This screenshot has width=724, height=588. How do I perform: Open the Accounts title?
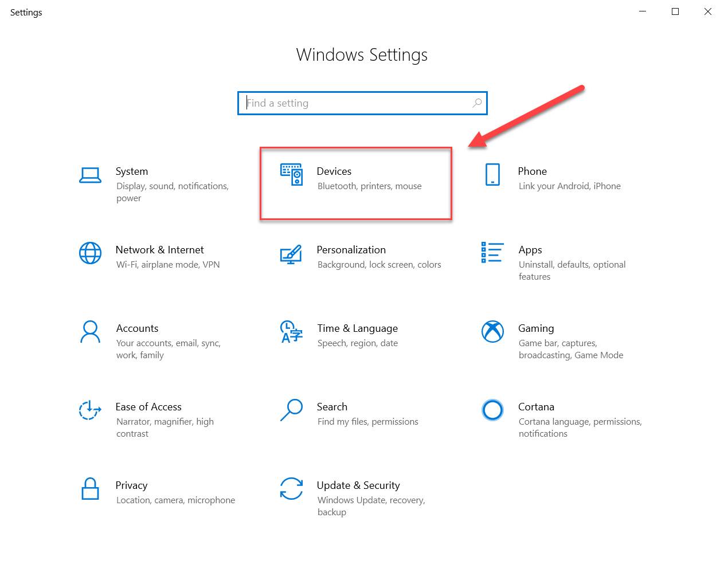point(138,328)
